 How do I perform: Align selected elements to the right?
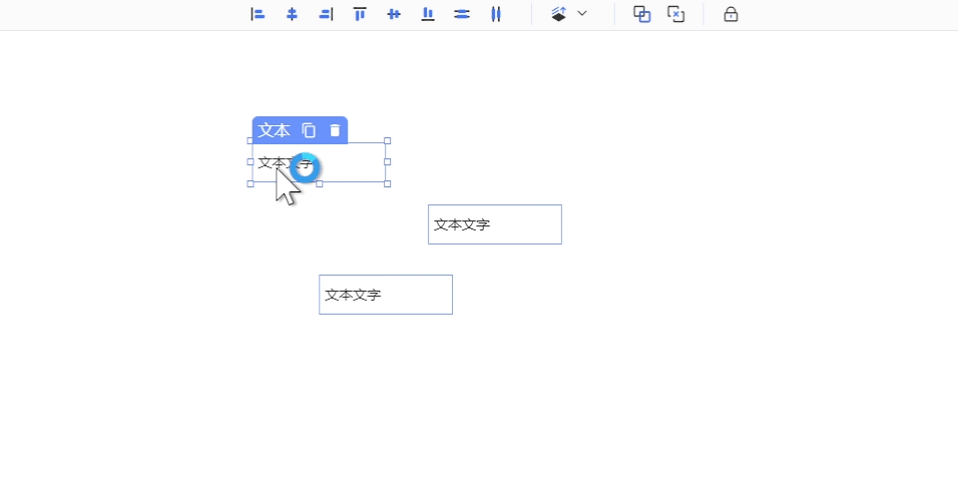pyautogui.click(x=326, y=14)
